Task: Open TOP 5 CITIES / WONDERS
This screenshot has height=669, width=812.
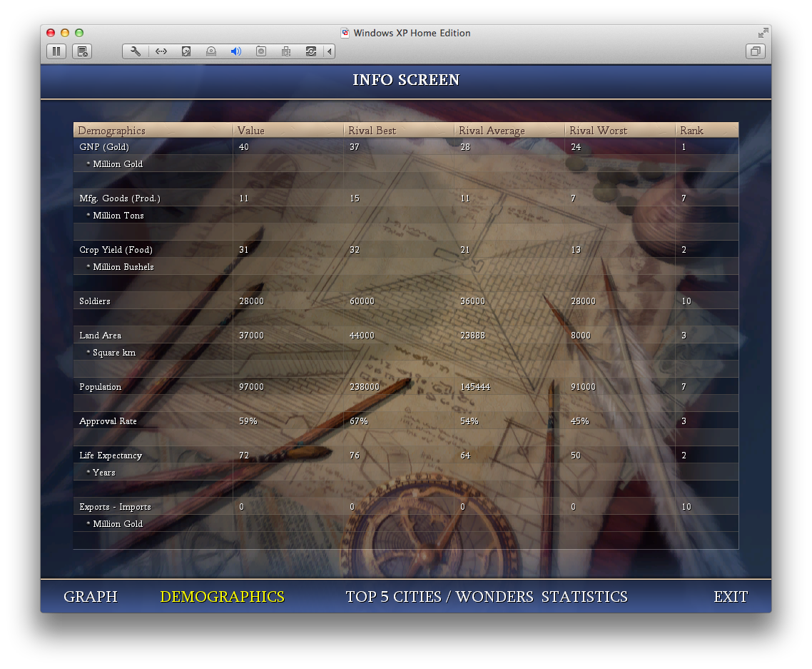Action: coord(439,596)
